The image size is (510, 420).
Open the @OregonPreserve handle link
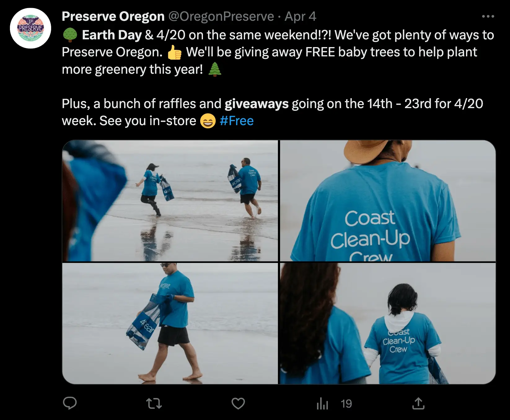(221, 16)
